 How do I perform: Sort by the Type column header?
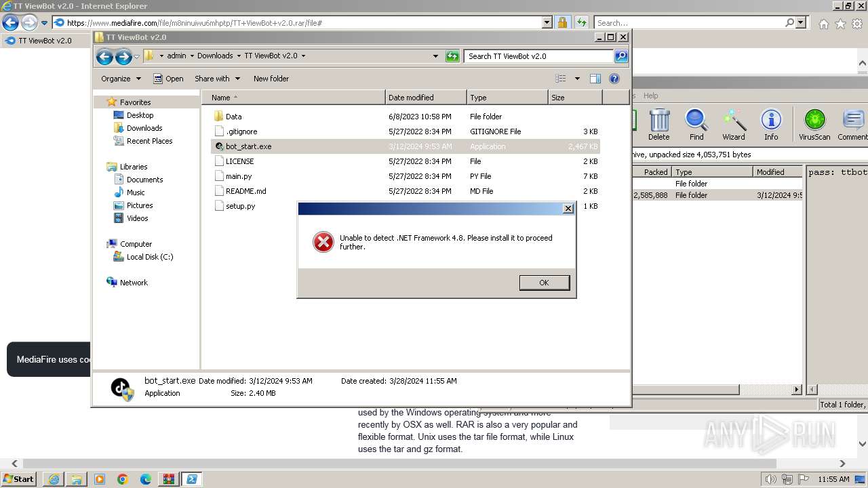(507, 98)
